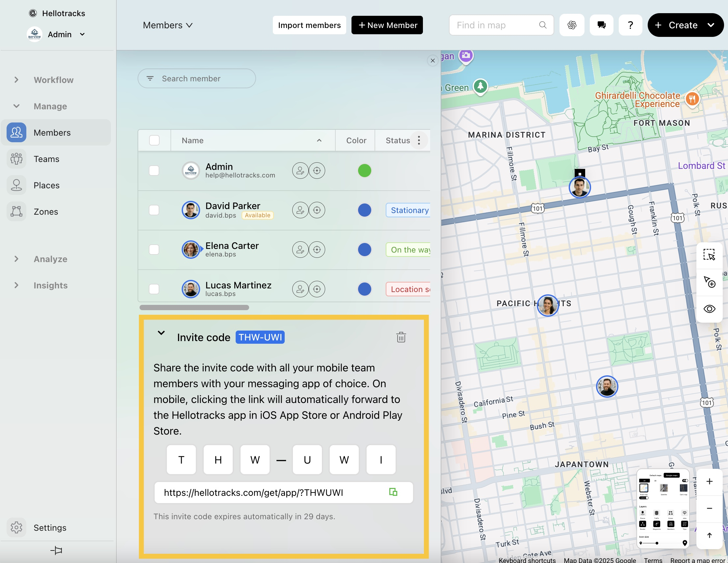Locate Elena Carter target icon
This screenshot has width=728, height=563.
(x=317, y=250)
